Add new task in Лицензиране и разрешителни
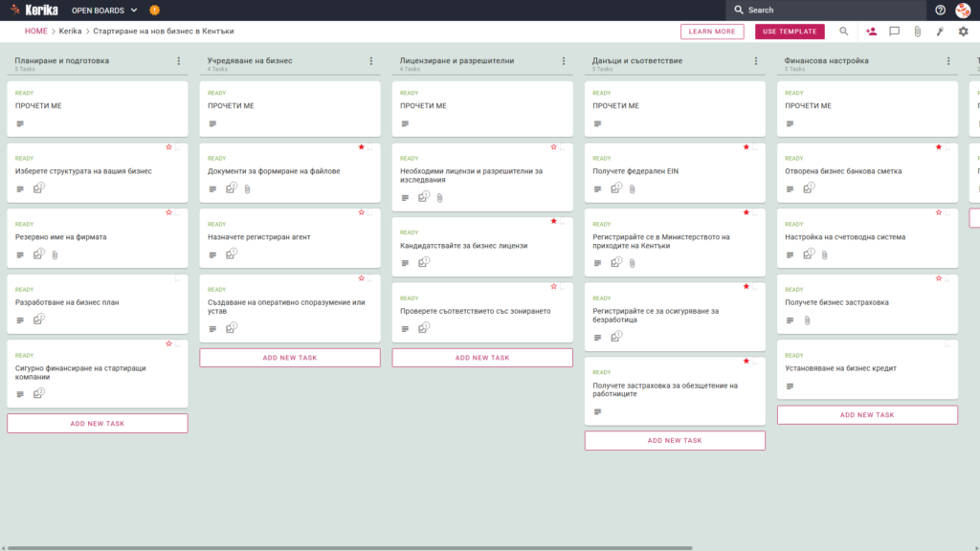The image size is (980, 551). click(482, 358)
